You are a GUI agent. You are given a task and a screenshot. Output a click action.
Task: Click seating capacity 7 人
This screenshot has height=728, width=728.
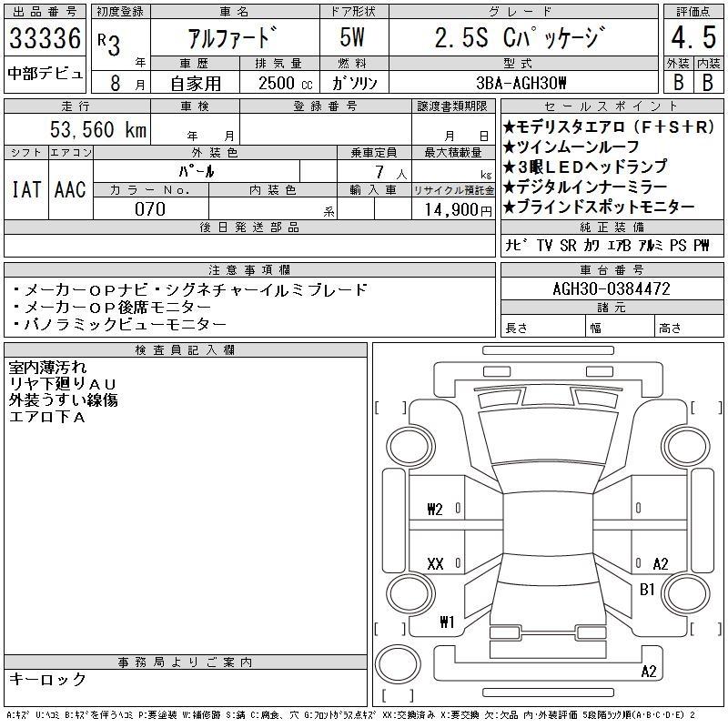click(391, 173)
